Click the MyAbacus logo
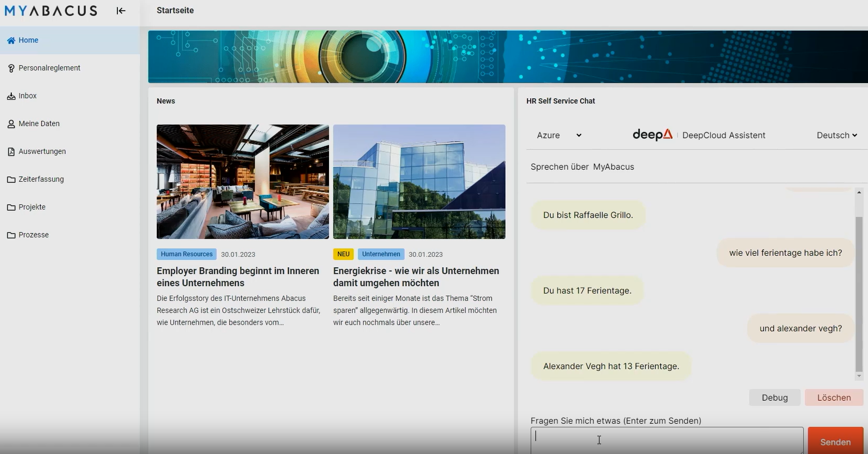The image size is (868, 454). point(51,10)
